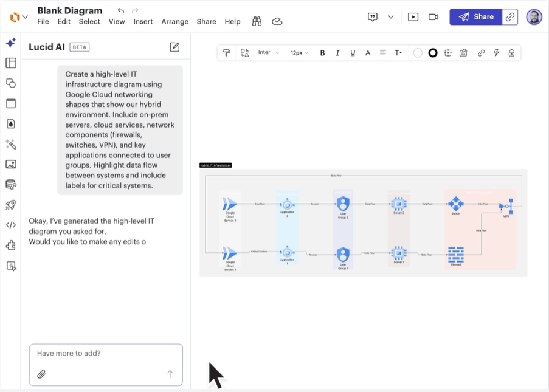This screenshot has width=549, height=392.
Task: Expand the Inter font family dropdown
Action: 268,53
